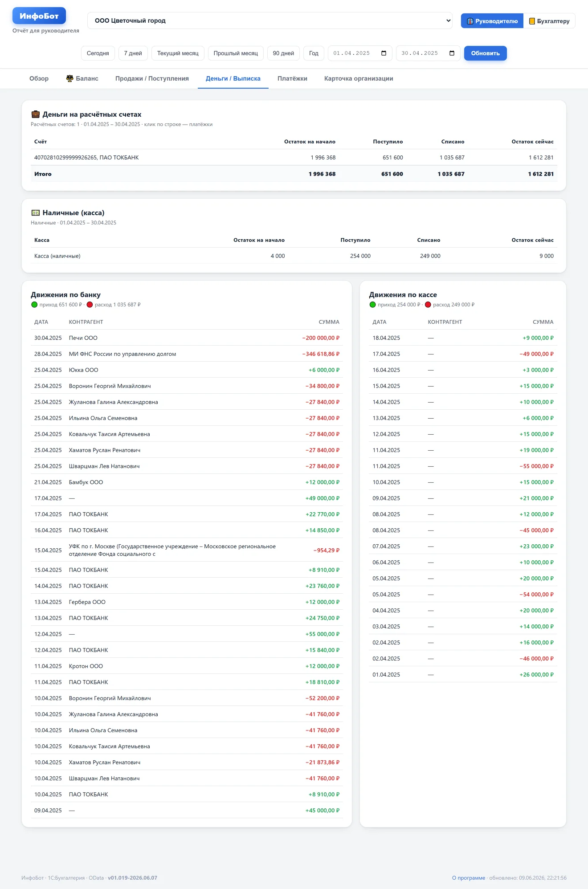Click red расход indicator in Движения по кассе

[x=428, y=305]
